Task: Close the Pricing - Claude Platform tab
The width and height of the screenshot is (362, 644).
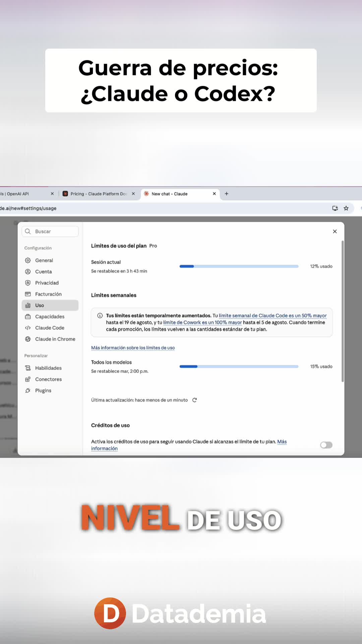Action: (133, 194)
